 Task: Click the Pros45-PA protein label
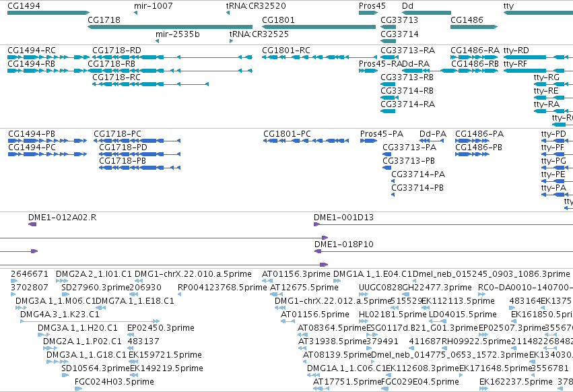click(x=382, y=134)
